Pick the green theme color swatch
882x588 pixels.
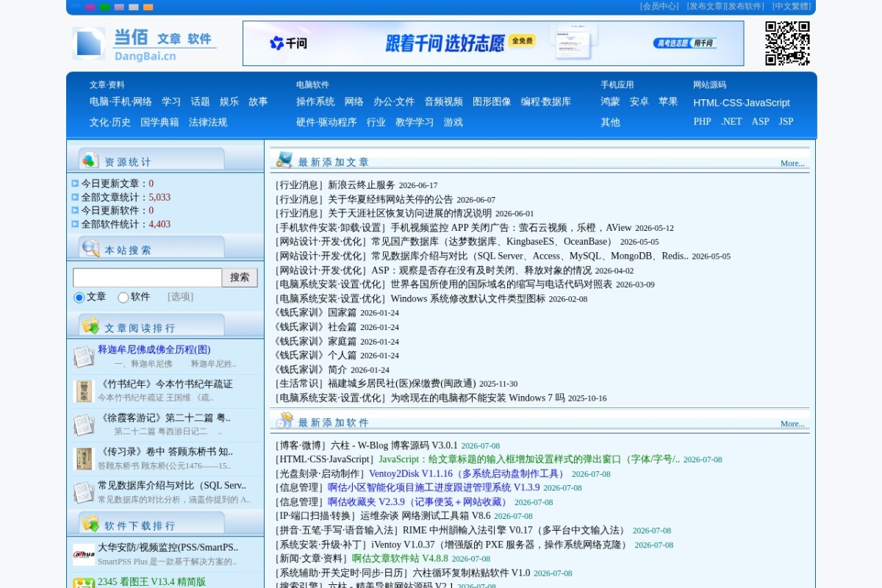(x=105, y=7)
